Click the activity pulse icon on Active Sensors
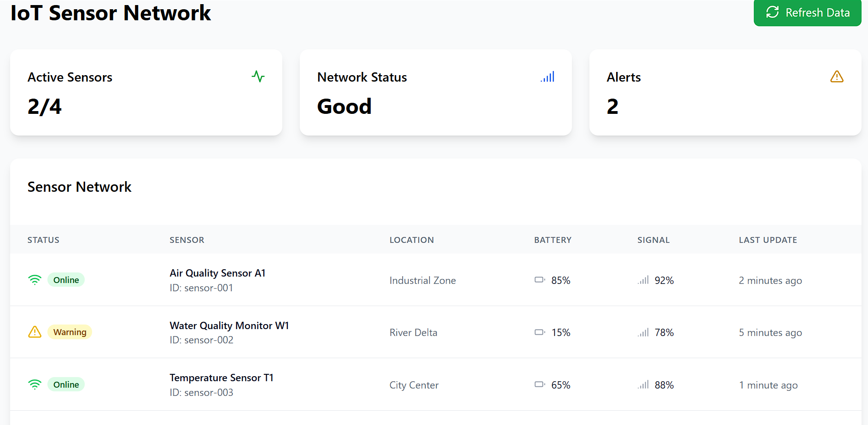 coord(258,77)
